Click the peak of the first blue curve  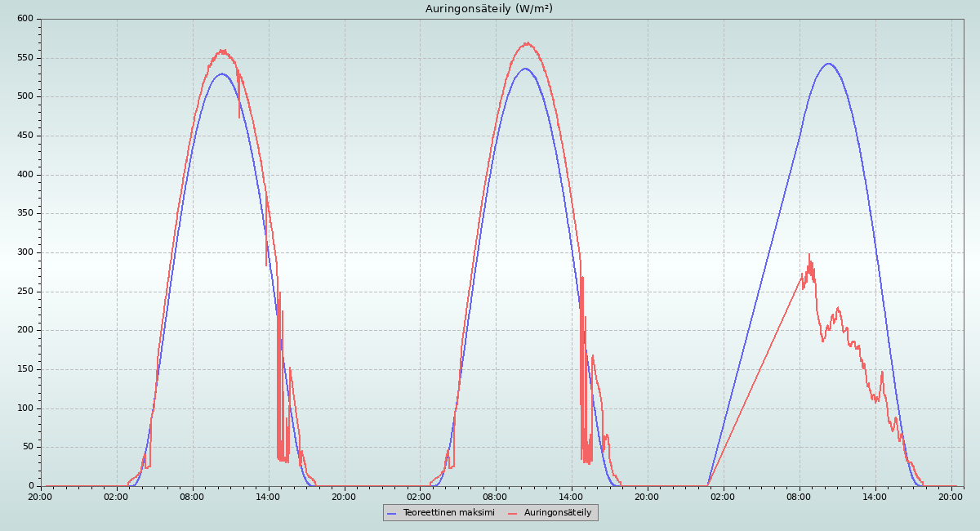point(221,74)
